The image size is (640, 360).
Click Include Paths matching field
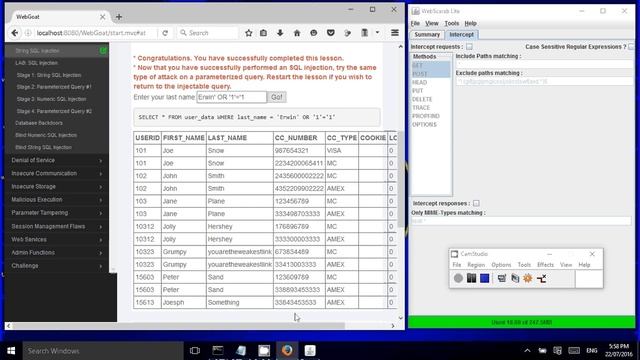click(x=544, y=64)
